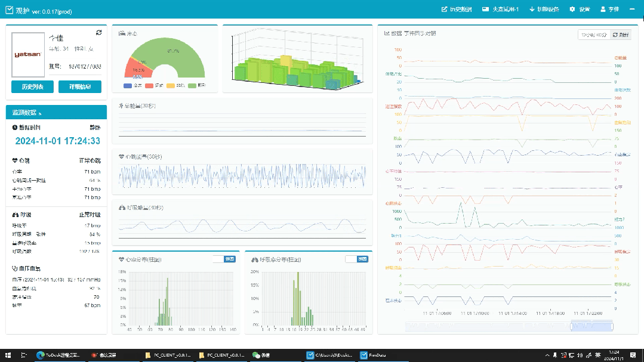The width and height of the screenshot is (644, 362).
Task: Open the notification center on the taskbar
Action: click(x=633, y=355)
